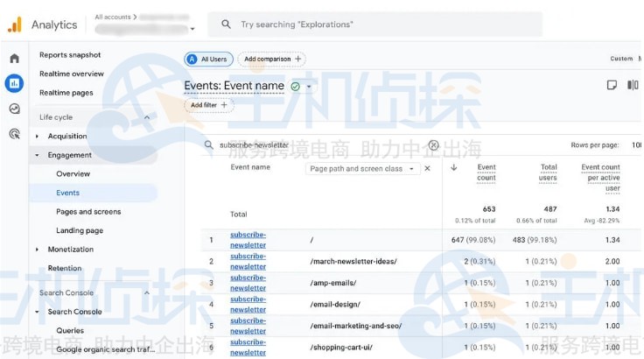Collapse the Search Console section header
Image resolution: width=644 pixels, height=359 pixels.
(147, 292)
